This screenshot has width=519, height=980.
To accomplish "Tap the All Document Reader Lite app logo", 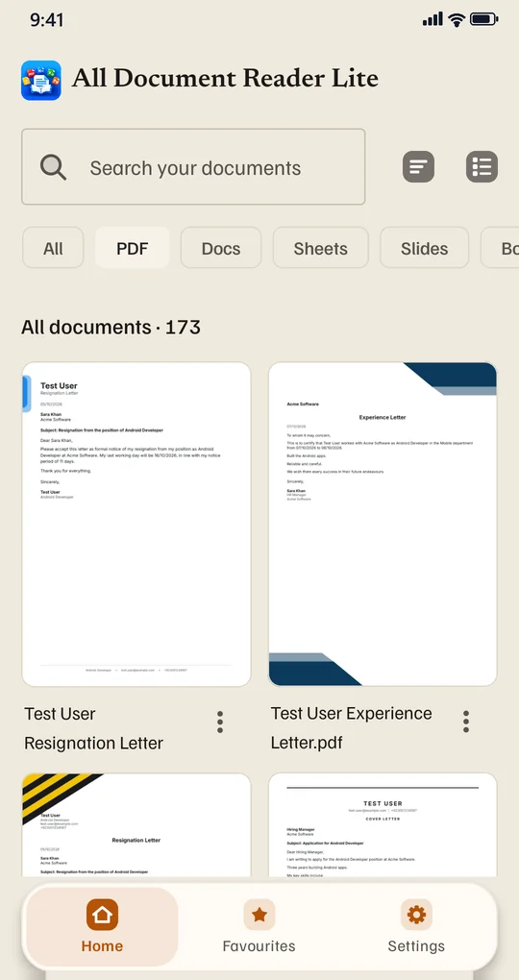I will tap(40, 81).
